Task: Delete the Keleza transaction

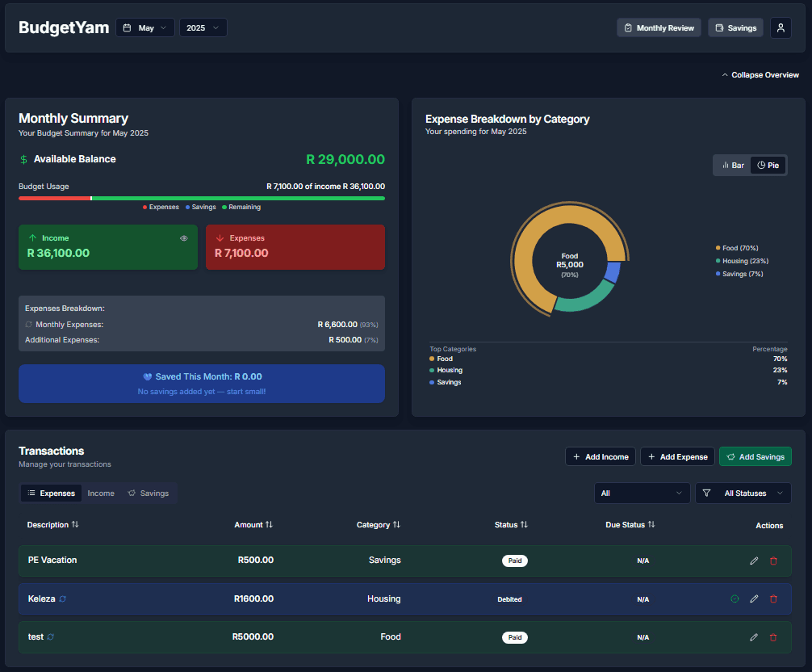Action: (x=773, y=598)
